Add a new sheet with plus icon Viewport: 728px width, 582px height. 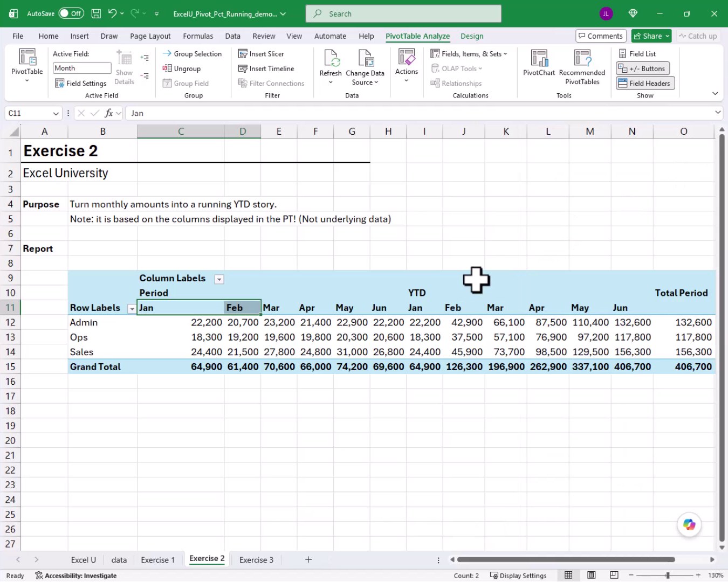tap(308, 560)
